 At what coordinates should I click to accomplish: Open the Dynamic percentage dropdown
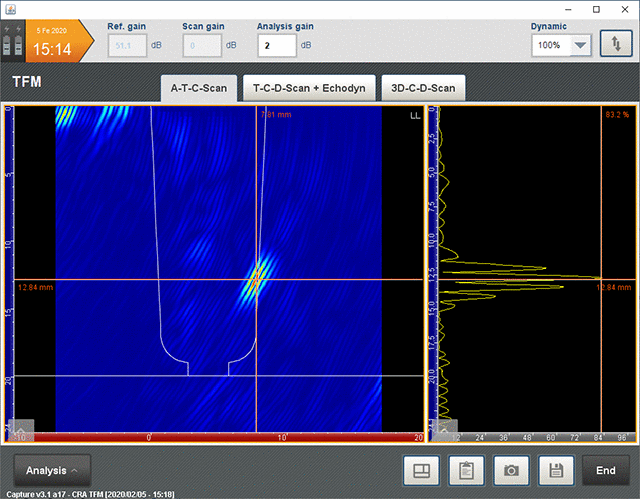tap(580, 46)
